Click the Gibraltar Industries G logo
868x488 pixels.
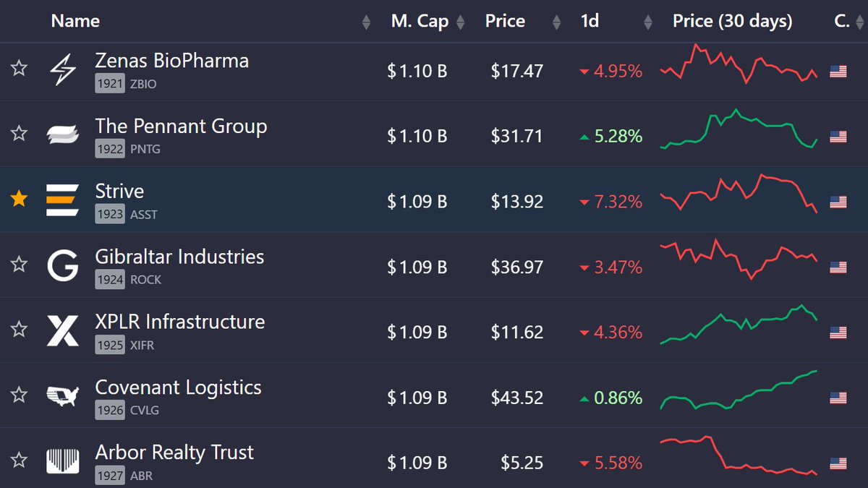pyautogui.click(x=62, y=265)
